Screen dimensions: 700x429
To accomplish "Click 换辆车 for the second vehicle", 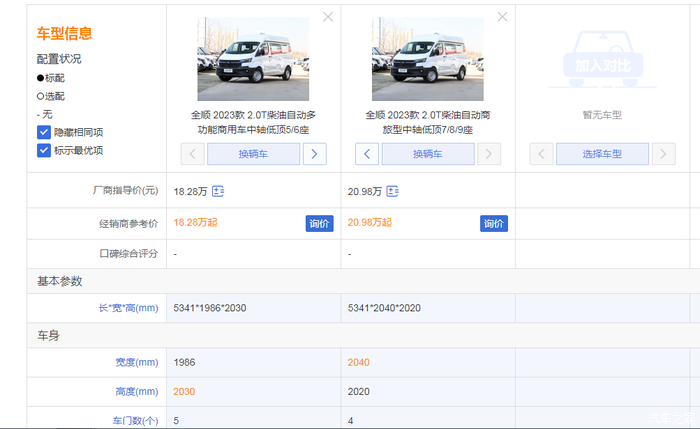I will point(428,154).
